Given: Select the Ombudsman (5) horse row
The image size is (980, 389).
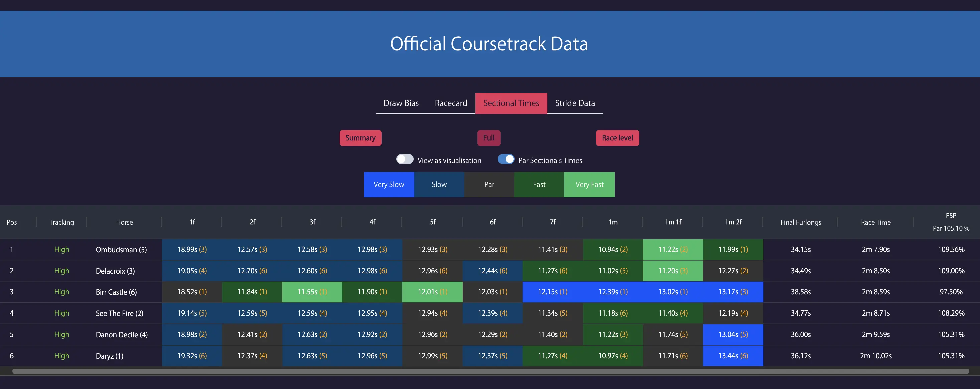Looking at the screenshot, I should (121, 250).
